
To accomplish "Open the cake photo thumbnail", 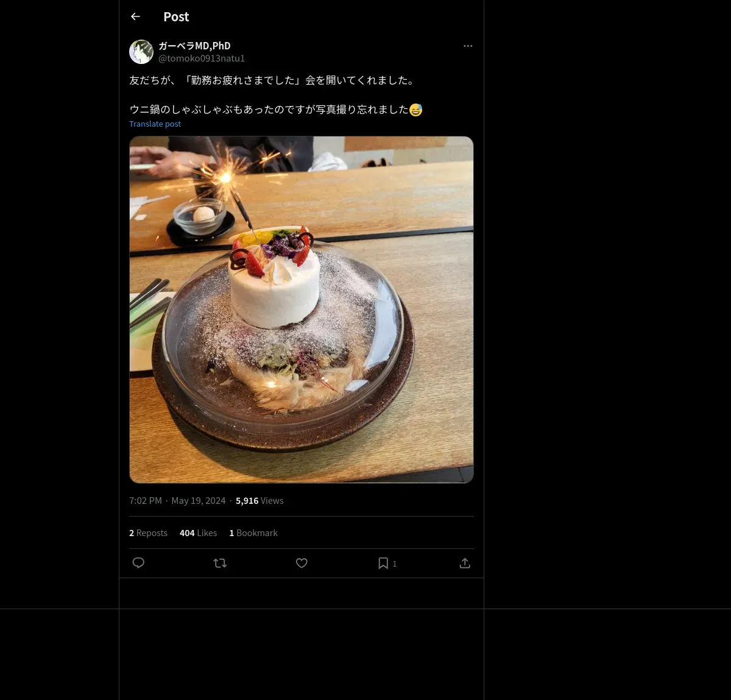I will click(302, 309).
